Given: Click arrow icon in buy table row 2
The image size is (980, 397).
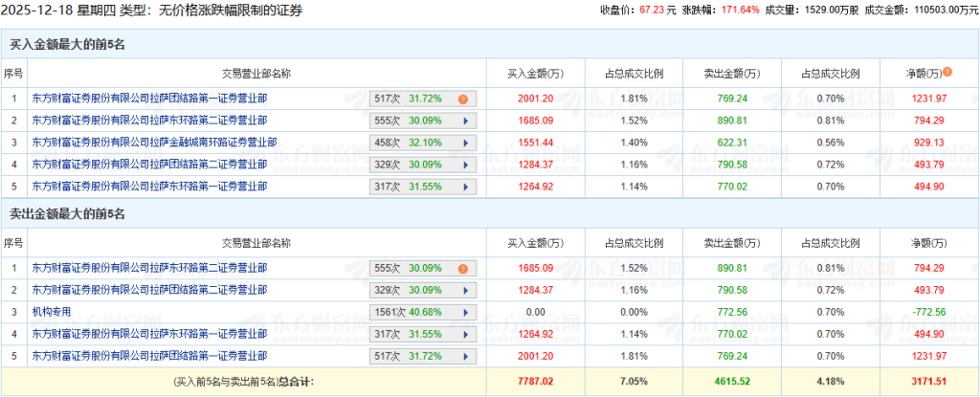Looking at the screenshot, I should 465,121.
